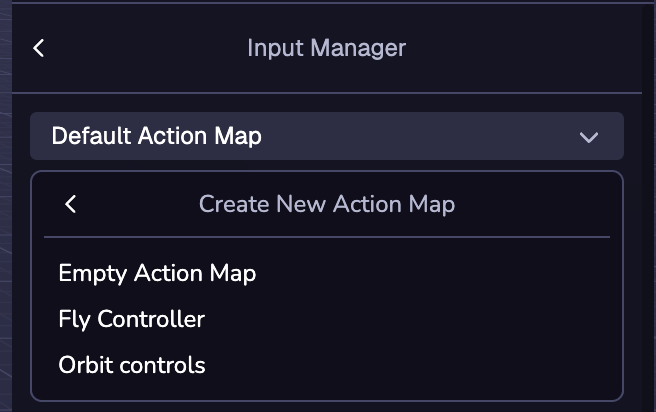Open the Default Action Map dropdown
656x412 pixels.
[326, 136]
